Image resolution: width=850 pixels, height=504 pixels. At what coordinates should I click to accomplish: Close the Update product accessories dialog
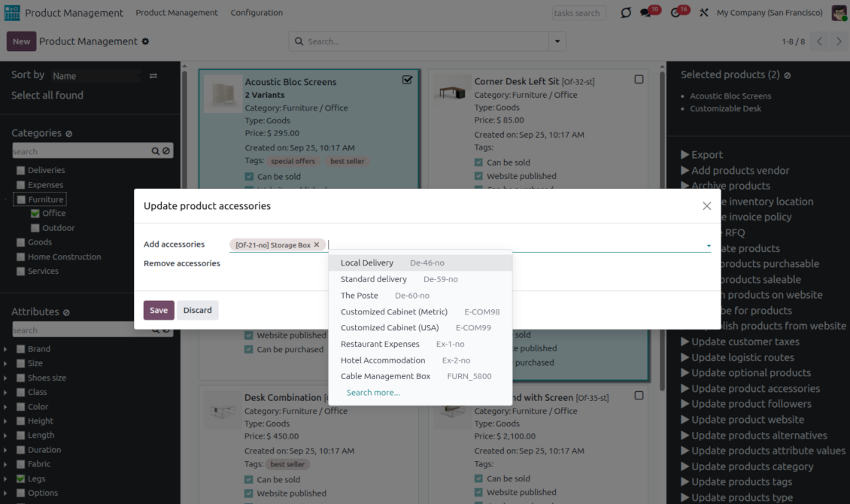pos(706,206)
